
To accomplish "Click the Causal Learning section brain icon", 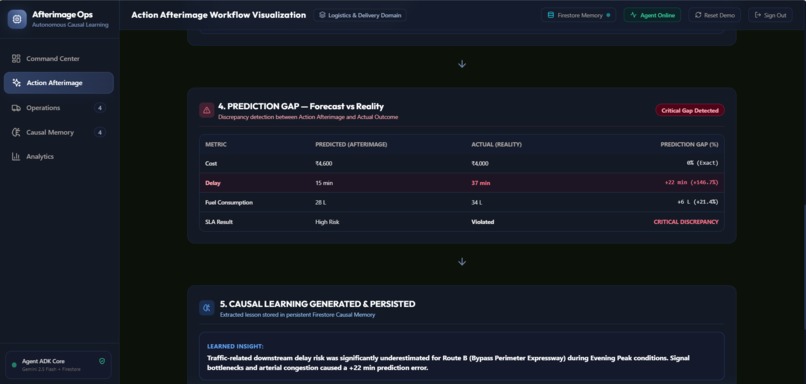I will [207, 308].
